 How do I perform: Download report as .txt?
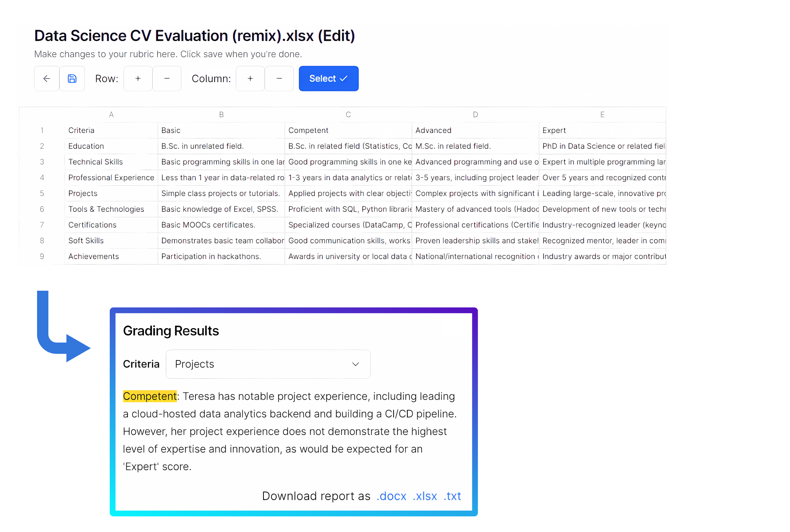coord(452,496)
